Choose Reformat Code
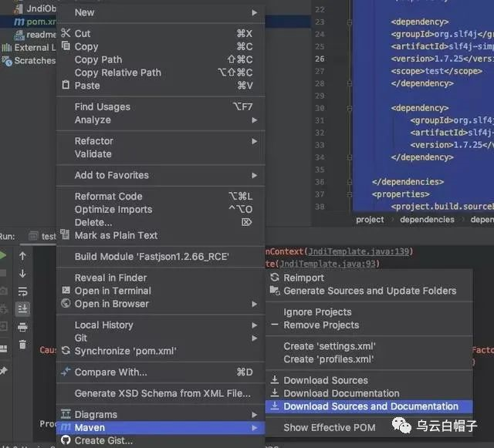This screenshot has width=494, height=448. tap(161, 196)
